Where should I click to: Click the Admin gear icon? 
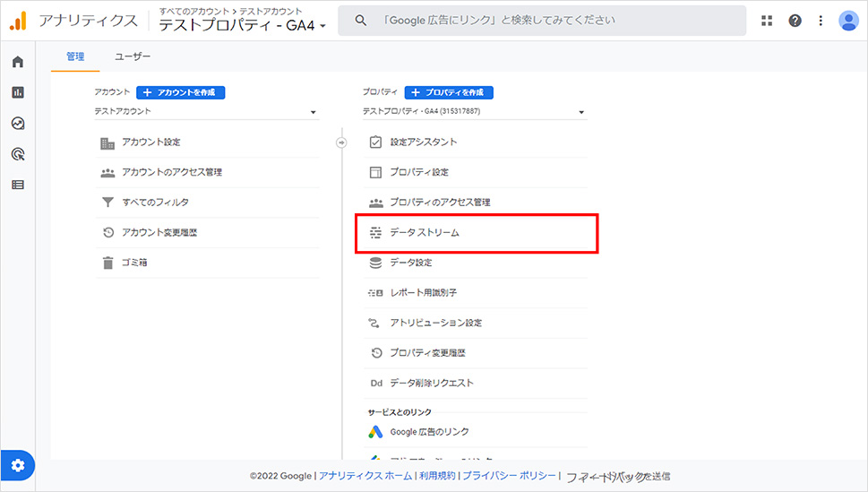click(x=18, y=465)
